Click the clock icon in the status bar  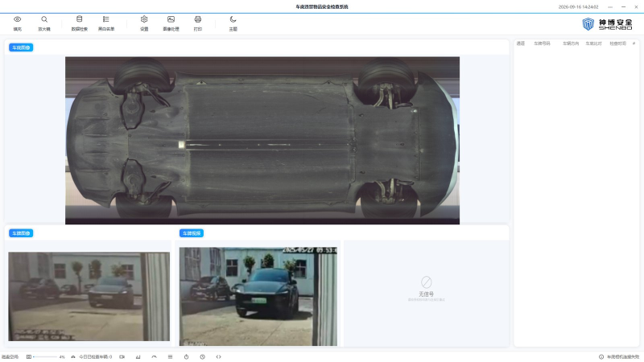coord(203,356)
